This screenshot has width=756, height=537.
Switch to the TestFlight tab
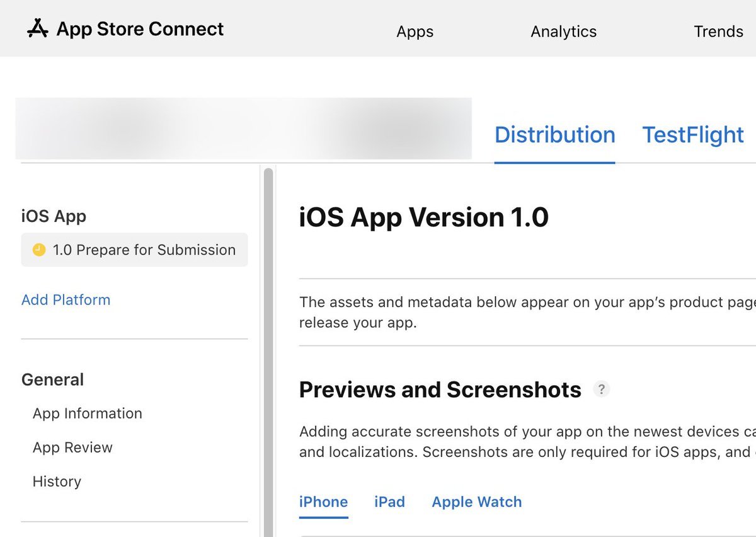693,135
